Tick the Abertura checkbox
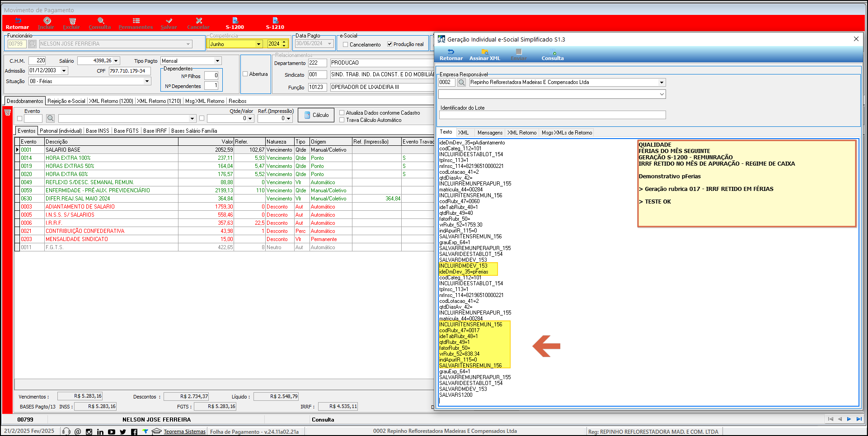 point(245,74)
